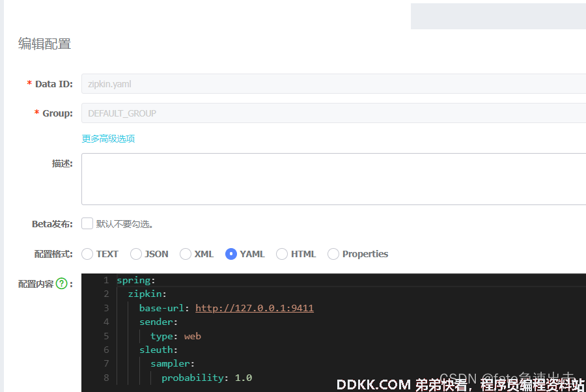The height and width of the screenshot is (392, 586).
Task: Click the help question-mark icon beside 配置内容
Action: pos(62,284)
